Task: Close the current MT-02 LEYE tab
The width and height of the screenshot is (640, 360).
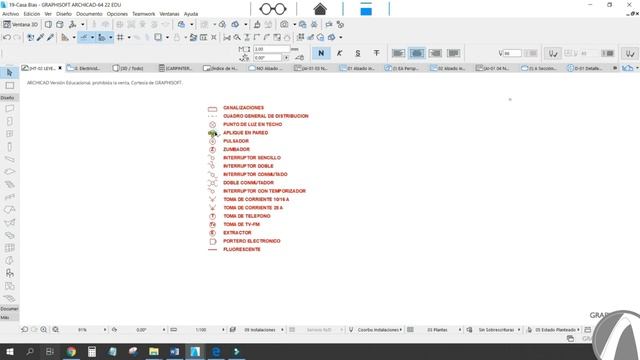Action: [x=60, y=68]
